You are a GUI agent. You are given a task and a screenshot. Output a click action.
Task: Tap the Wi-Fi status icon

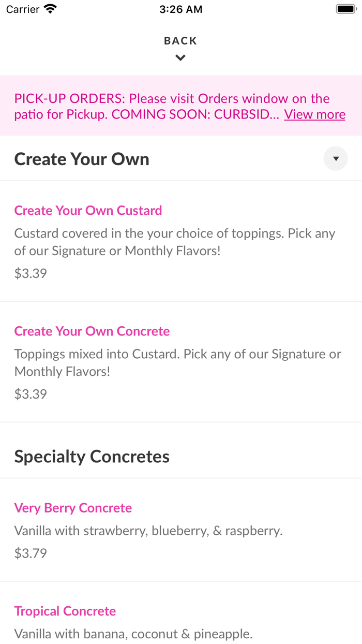[51, 9]
